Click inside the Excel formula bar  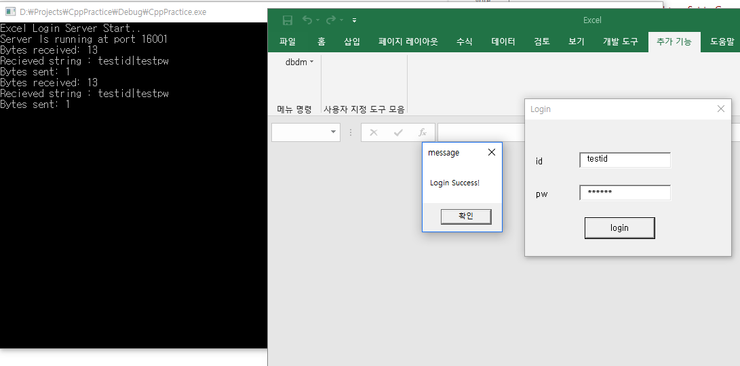click(x=481, y=132)
